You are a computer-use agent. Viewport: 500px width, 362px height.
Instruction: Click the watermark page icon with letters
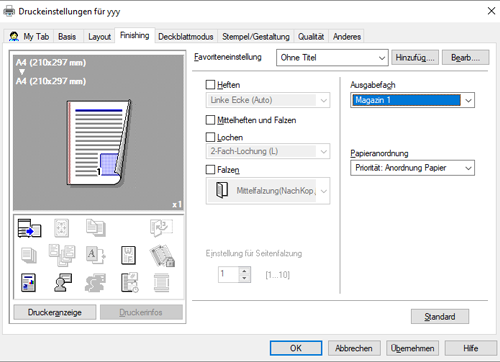128,255
